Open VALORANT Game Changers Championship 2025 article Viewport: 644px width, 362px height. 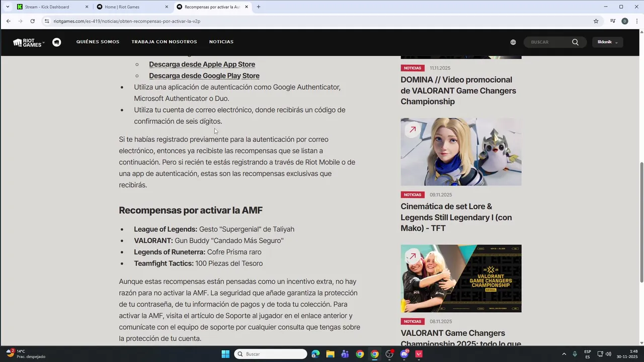tap(461, 338)
